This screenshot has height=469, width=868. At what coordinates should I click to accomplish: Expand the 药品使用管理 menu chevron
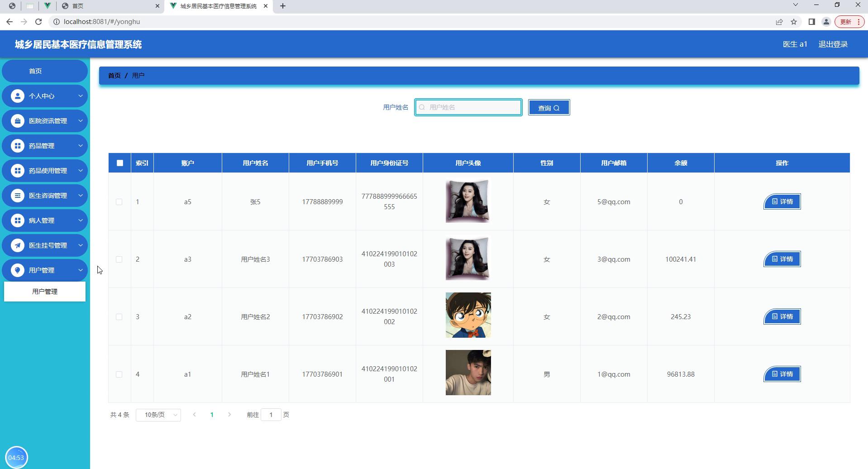(80, 171)
